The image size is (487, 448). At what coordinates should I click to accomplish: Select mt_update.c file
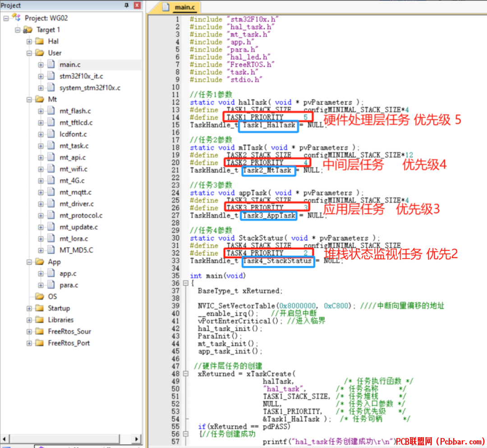coord(78,227)
